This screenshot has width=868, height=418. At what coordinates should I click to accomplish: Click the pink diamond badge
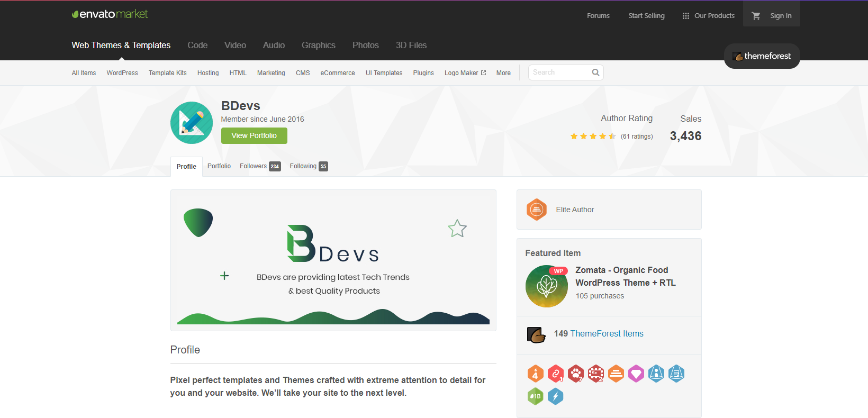click(x=636, y=374)
